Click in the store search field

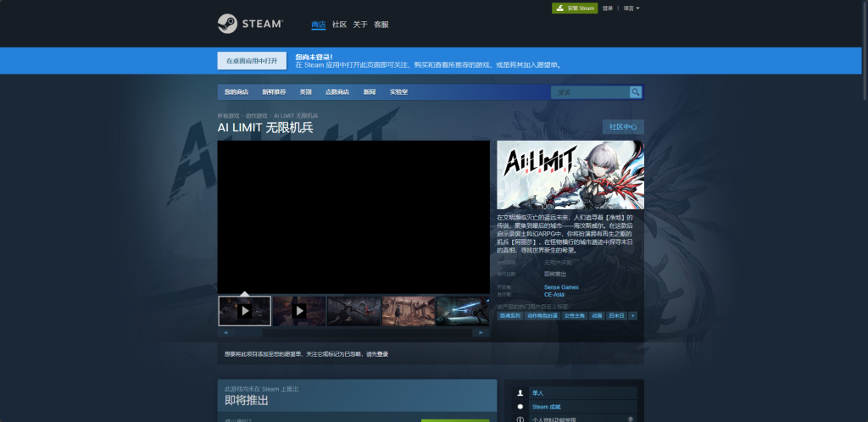(x=590, y=92)
